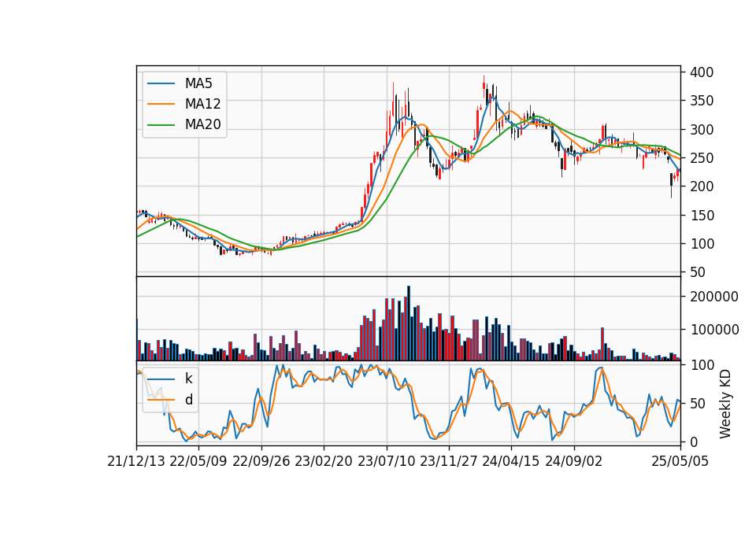The image size is (756, 543).
Task: Click the date label 25/05/05
Action: point(680,462)
